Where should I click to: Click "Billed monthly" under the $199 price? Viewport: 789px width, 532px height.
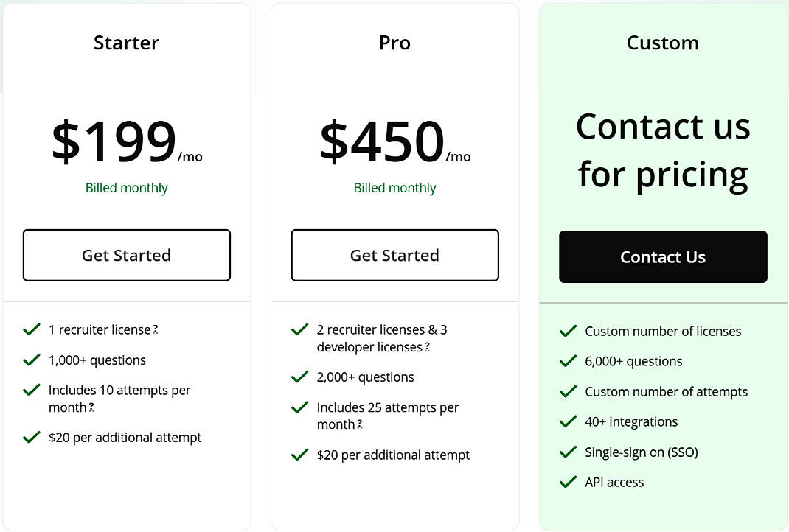tap(126, 188)
